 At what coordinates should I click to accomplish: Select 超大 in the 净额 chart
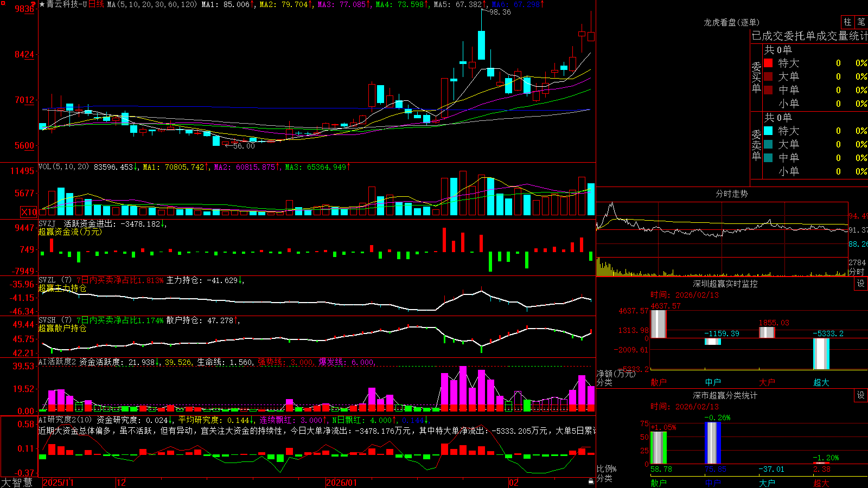[821, 382]
